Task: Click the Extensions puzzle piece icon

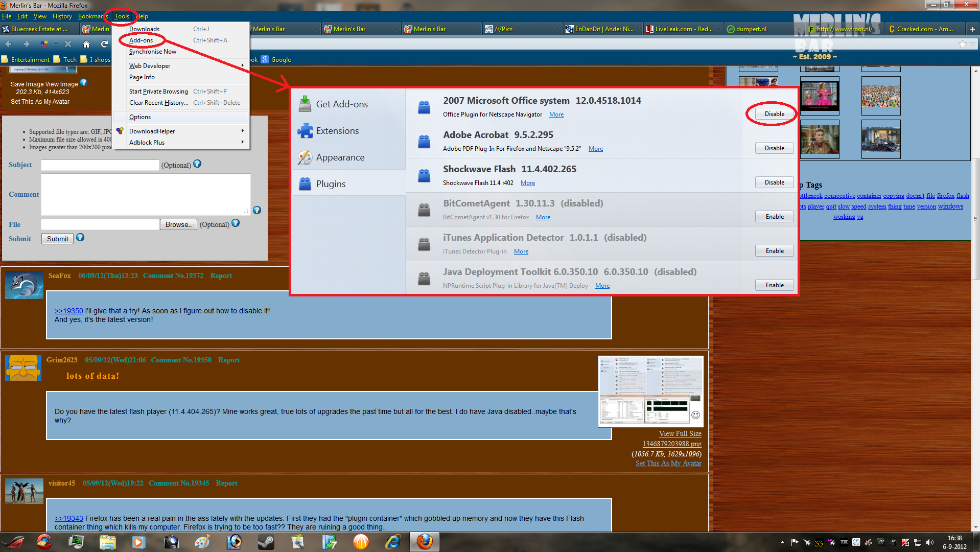Action: coord(305,131)
